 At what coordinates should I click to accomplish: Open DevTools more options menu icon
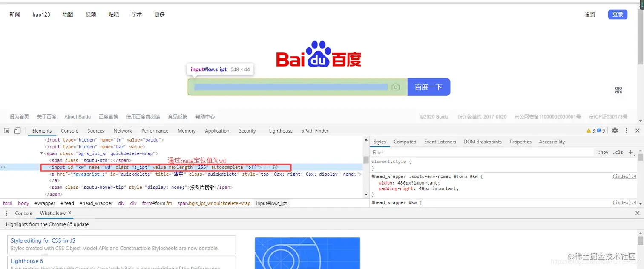point(627,131)
